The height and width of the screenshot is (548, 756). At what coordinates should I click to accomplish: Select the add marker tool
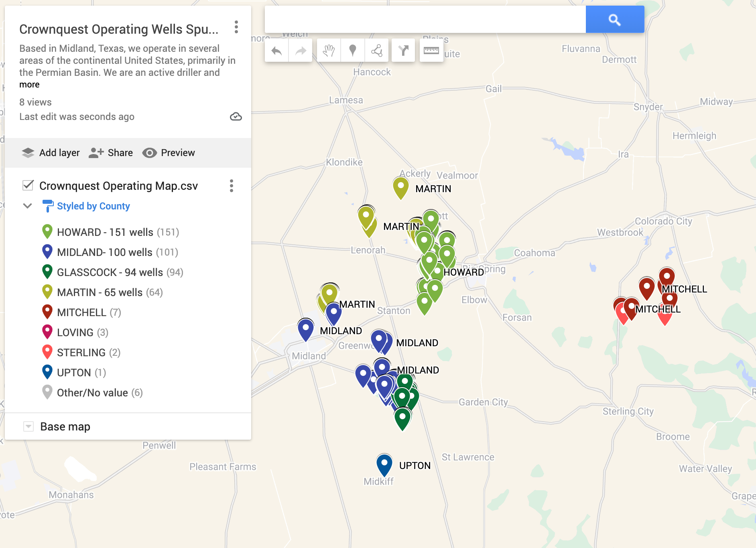coord(353,51)
